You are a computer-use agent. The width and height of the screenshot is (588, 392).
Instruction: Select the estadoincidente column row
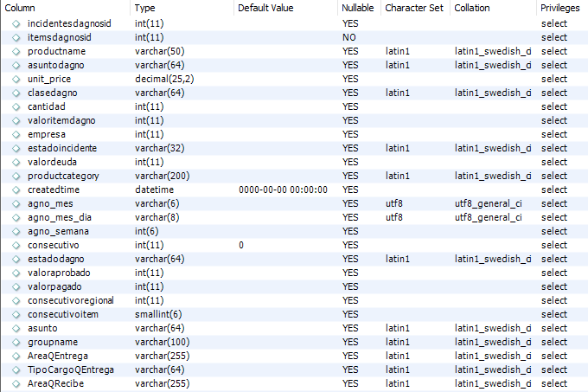point(294,148)
